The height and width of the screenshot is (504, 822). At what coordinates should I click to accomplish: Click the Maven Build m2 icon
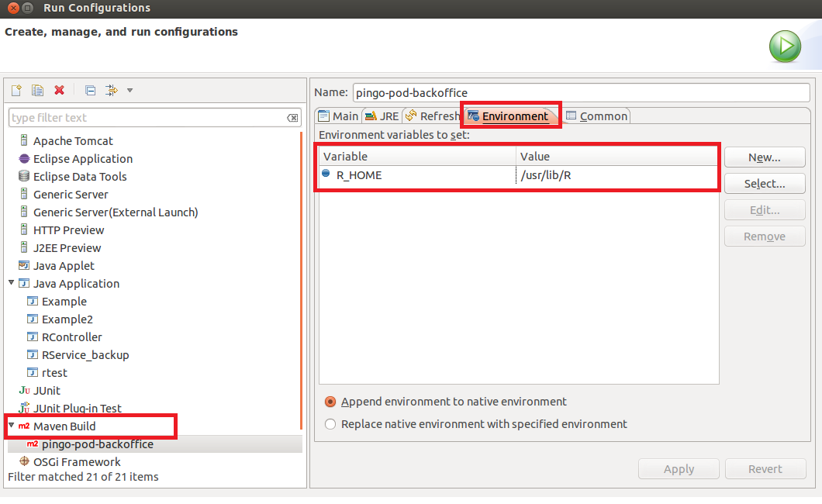(x=24, y=426)
